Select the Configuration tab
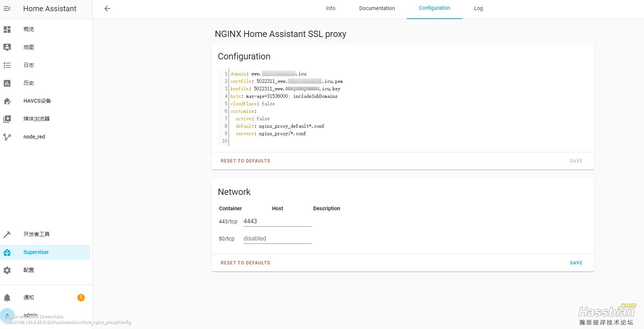Screen dimensions: 644x329 [x=434, y=8]
